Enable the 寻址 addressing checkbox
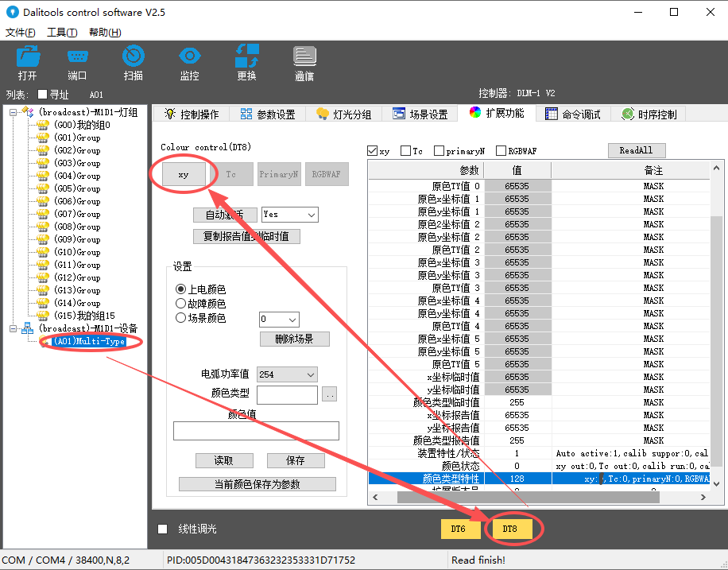The width and height of the screenshot is (728, 570). point(43,95)
